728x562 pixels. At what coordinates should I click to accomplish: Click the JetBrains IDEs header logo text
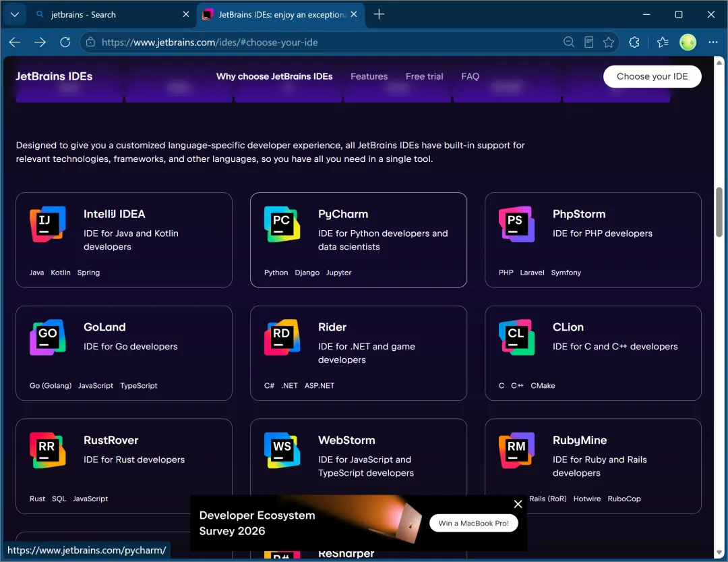coord(54,76)
